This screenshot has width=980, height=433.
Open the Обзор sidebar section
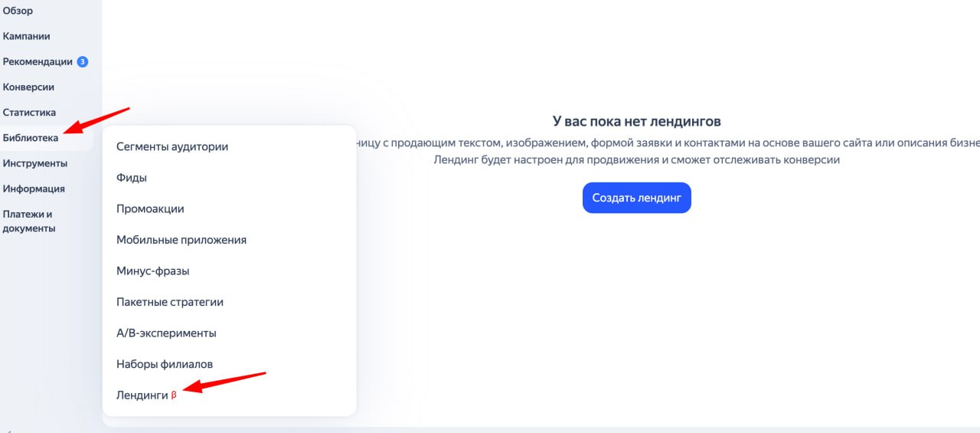point(18,11)
